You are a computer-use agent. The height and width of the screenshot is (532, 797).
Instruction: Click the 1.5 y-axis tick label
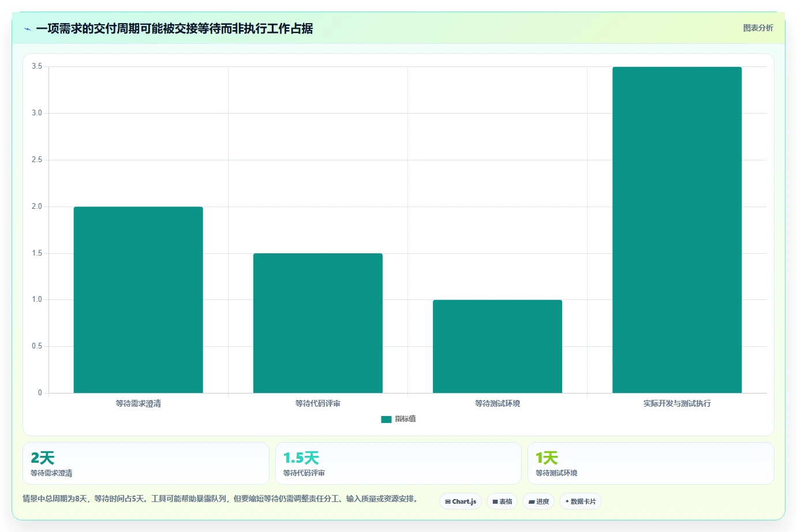pos(37,253)
